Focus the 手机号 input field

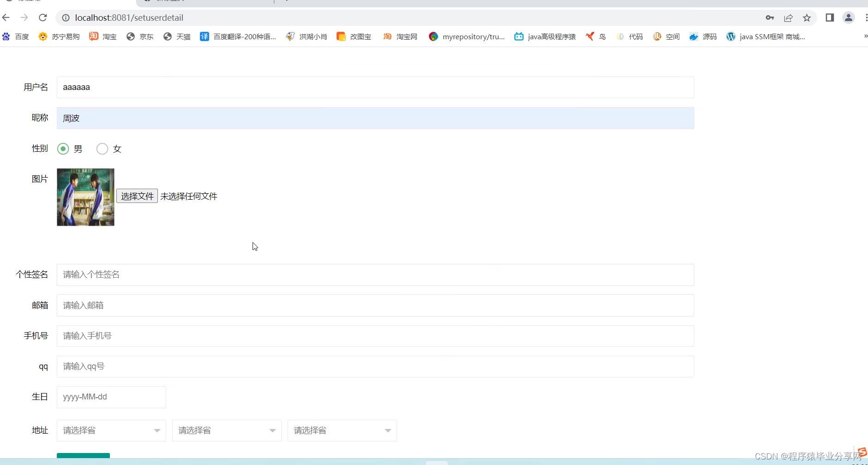[375, 336]
